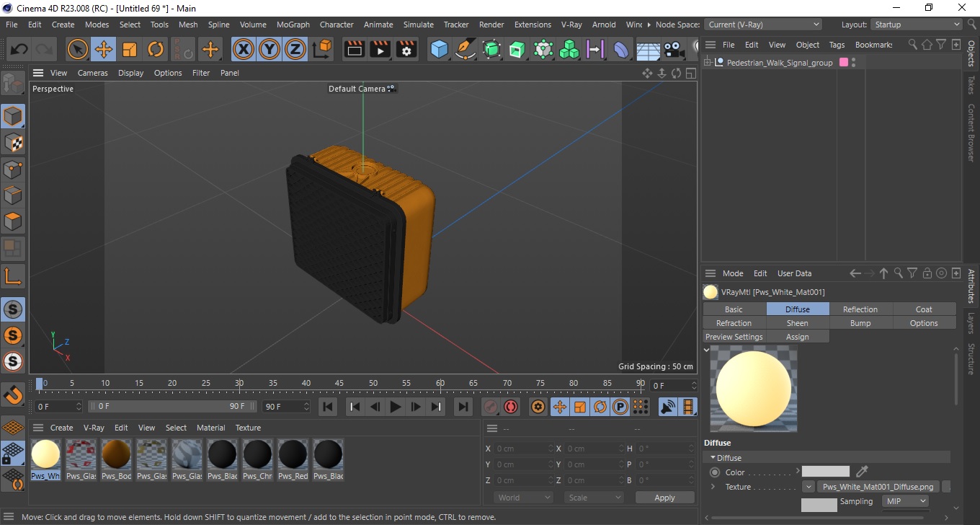
Task: Toggle Z axis lock
Action: 295,50
